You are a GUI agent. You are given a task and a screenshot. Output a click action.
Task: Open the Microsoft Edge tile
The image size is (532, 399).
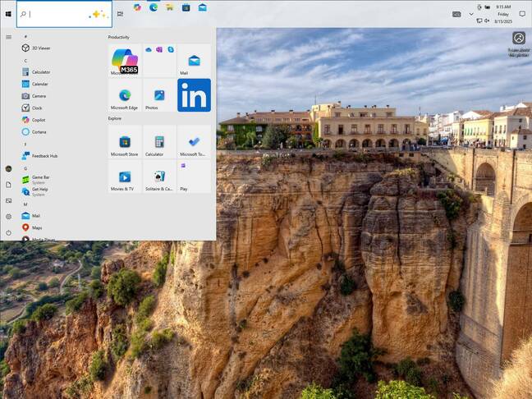click(125, 95)
